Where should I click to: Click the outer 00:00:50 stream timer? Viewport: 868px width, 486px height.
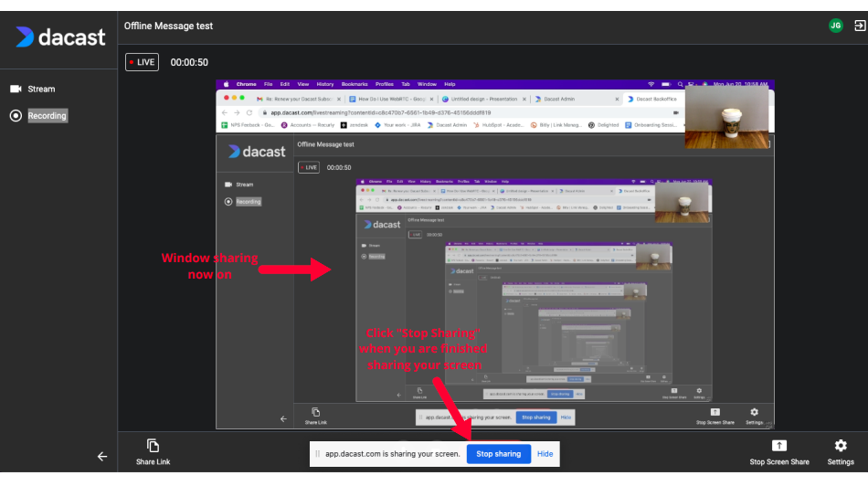click(x=189, y=62)
